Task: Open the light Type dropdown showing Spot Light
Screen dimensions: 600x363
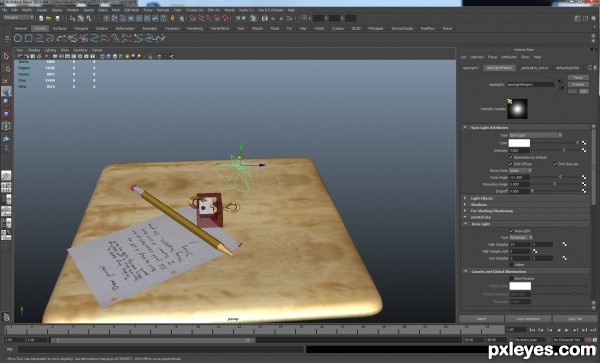Action: pos(535,135)
